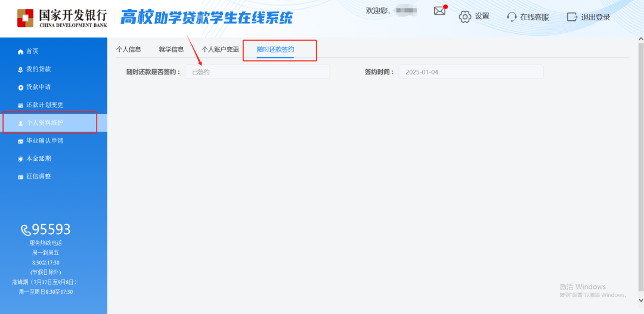644x314 pixels.
Task: Click the 设置 text link
Action: 482,17
